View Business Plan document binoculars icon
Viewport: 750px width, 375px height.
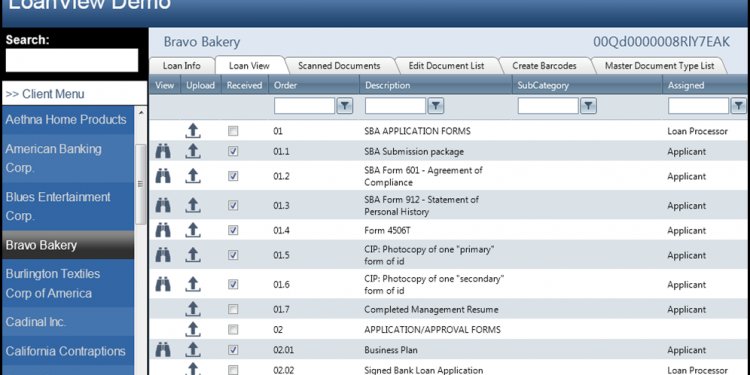tap(163, 350)
